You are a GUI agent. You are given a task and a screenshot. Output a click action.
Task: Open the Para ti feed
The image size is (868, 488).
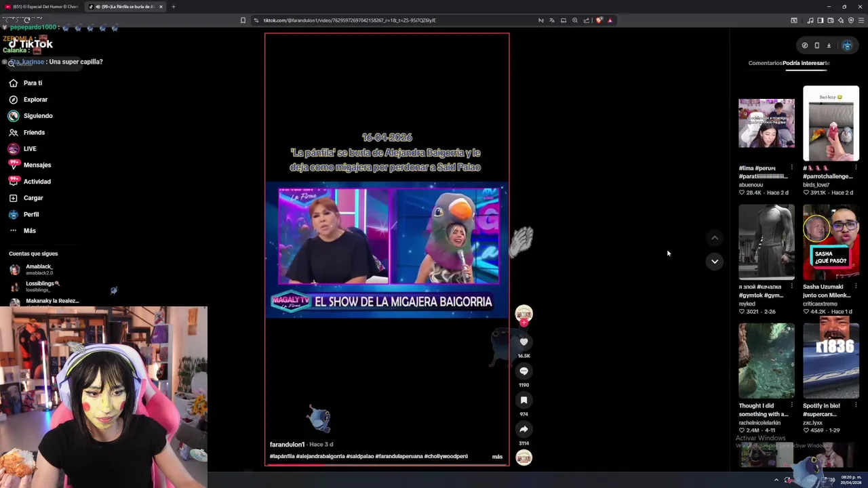26,83
